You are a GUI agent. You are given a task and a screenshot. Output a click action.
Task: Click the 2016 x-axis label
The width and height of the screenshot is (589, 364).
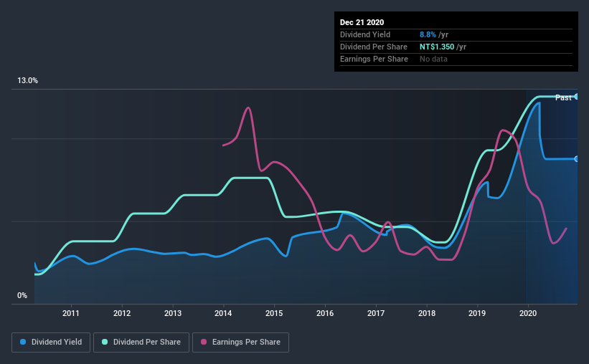click(325, 313)
